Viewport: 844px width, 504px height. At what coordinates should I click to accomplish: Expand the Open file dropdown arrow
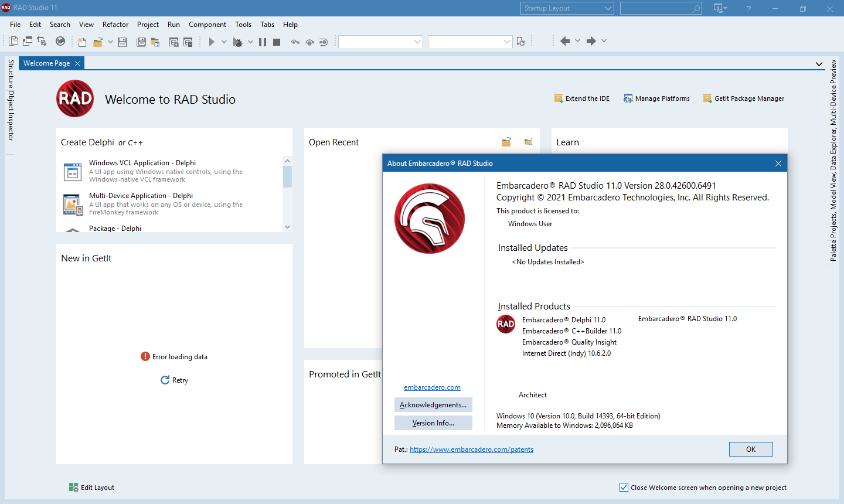click(x=110, y=42)
